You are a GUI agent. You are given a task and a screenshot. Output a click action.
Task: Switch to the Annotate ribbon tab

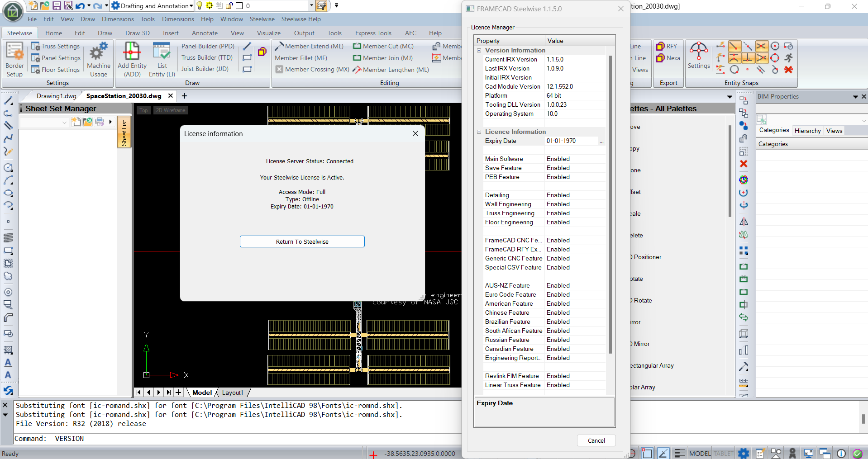click(205, 33)
